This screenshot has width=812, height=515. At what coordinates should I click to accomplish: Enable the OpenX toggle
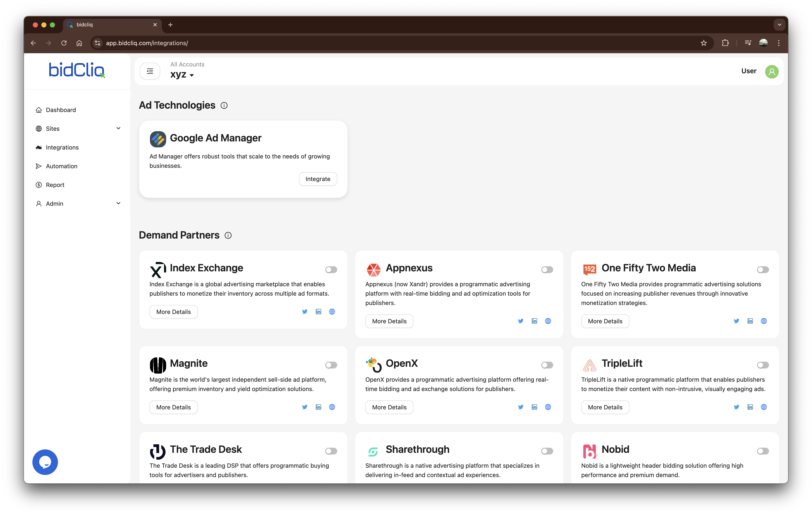(547, 365)
